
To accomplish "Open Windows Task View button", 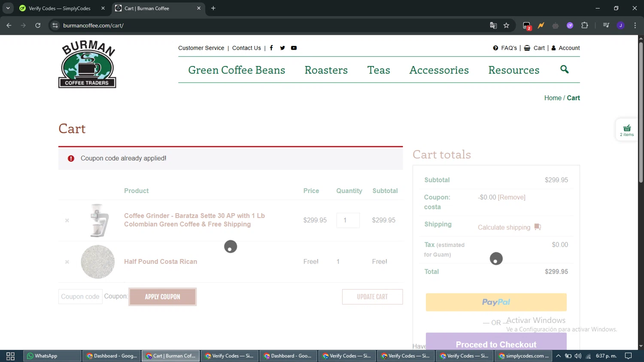I will click(x=11, y=356).
